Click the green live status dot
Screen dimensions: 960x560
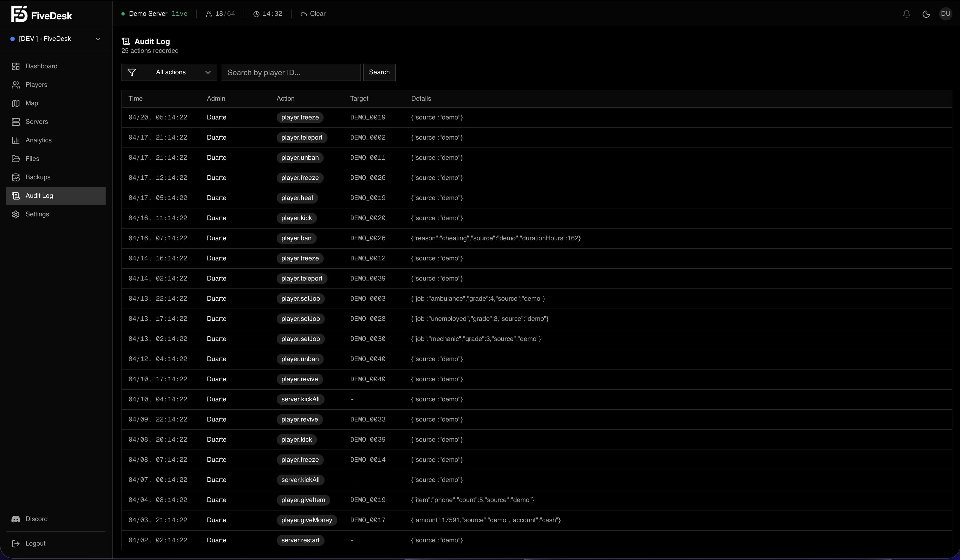123,14
